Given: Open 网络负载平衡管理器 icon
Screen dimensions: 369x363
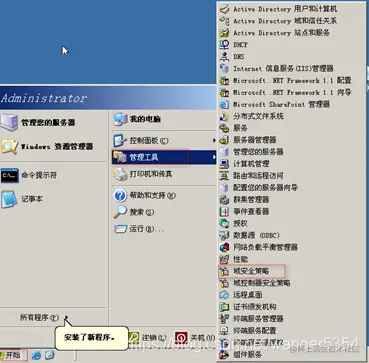Looking at the screenshot, I should pos(225,247).
